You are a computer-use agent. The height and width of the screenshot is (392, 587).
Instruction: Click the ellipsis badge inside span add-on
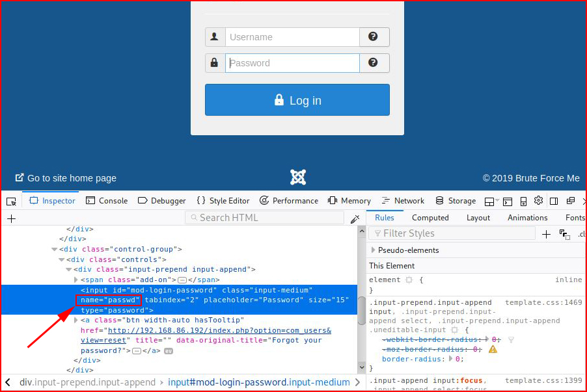182,280
